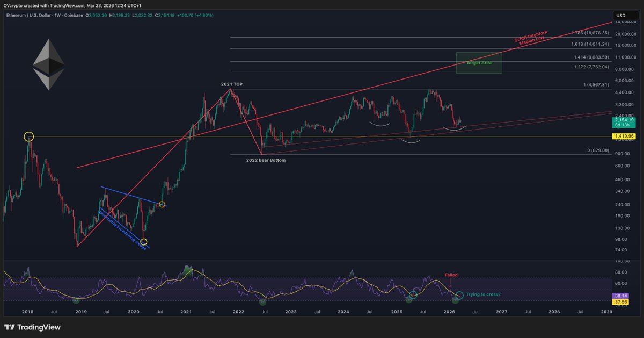Image resolution: width=644 pixels, height=338 pixels.
Task: Open the USD currency selector
Action: click(x=621, y=16)
